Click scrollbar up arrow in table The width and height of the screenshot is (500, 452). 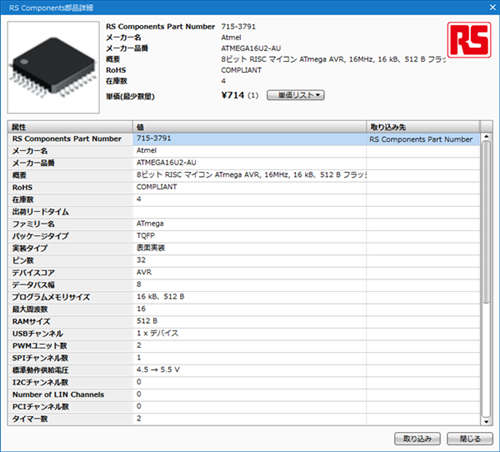(486, 137)
